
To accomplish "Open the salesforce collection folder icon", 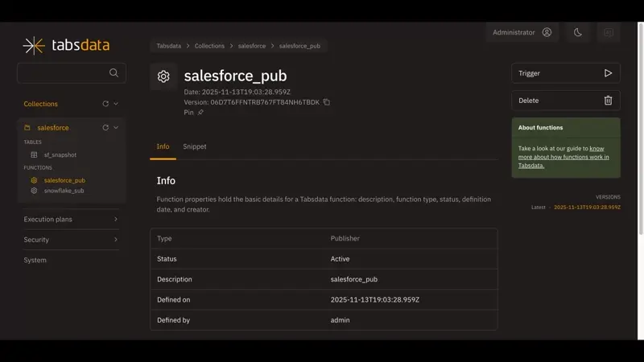I will (x=27, y=128).
